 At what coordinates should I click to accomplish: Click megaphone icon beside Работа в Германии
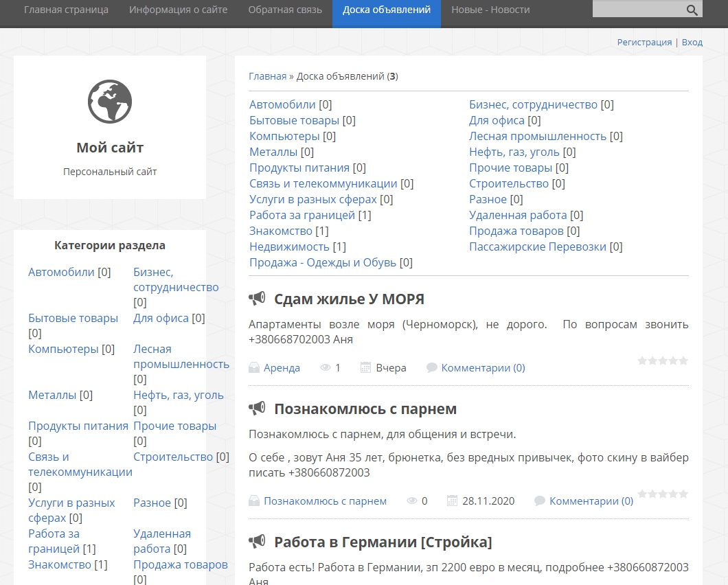[257, 542]
